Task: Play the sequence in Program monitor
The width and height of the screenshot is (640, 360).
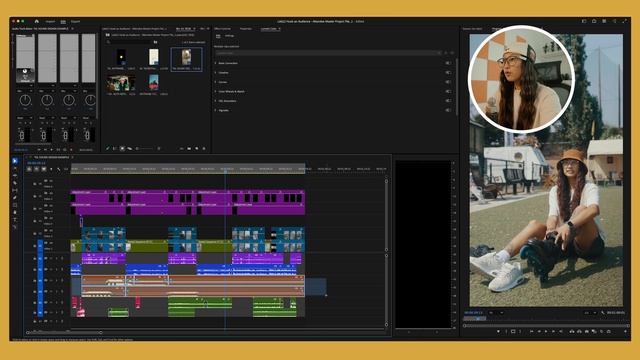Action: tap(546, 331)
